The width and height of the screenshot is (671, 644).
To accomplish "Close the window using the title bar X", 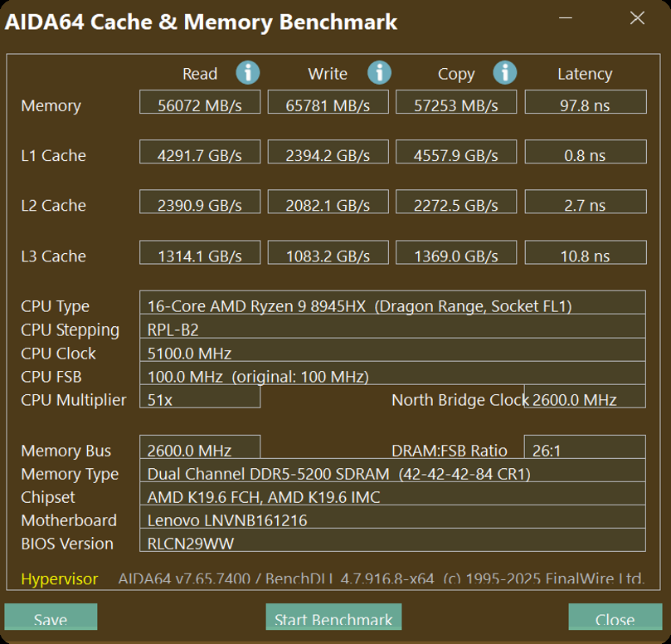I will (637, 18).
